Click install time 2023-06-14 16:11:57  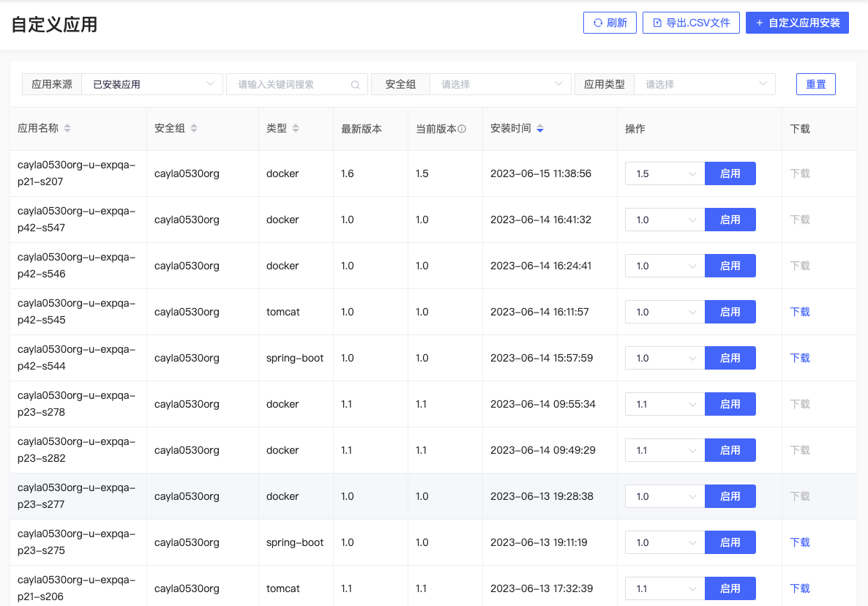coord(539,312)
